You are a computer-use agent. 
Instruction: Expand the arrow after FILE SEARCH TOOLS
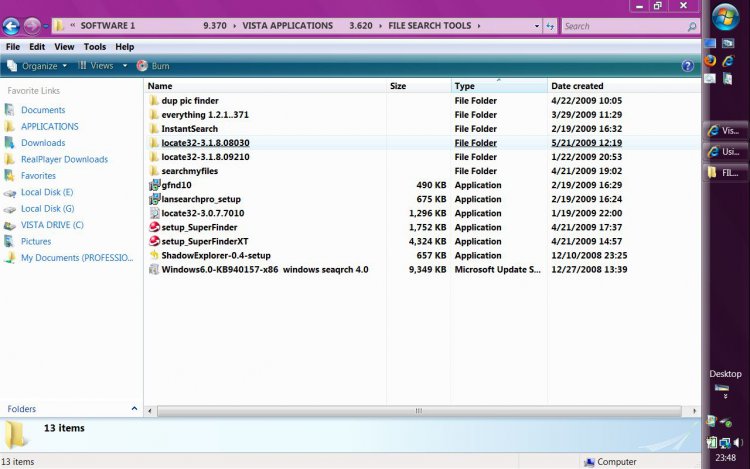479,26
